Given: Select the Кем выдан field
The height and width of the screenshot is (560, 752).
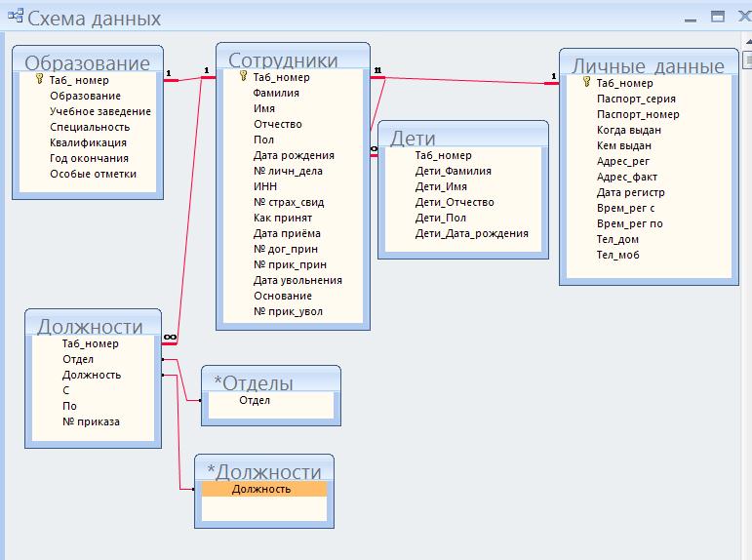Looking at the screenshot, I should pyautogui.click(x=649, y=145).
